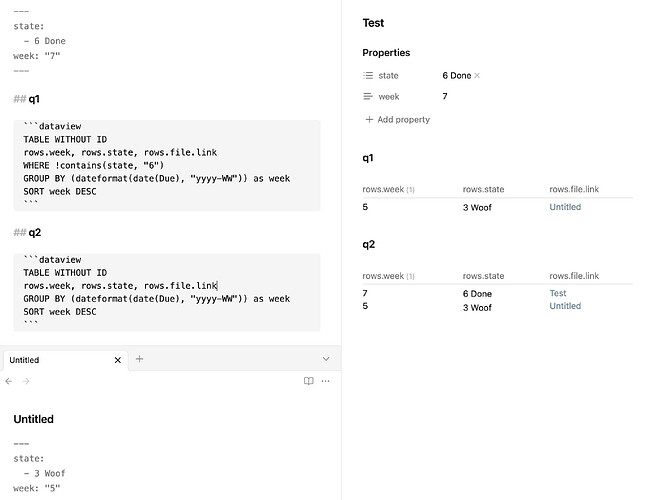The height and width of the screenshot is (500, 651).
Task: Click 'week: "5"' frontmatter line in Untitled
Action: click(x=37, y=488)
